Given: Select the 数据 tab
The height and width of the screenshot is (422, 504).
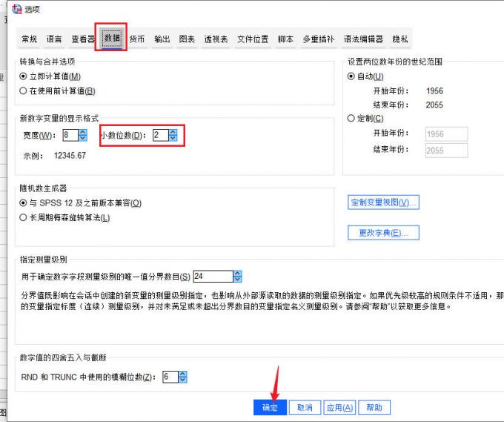Looking at the screenshot, I should (x=112, y=39).
